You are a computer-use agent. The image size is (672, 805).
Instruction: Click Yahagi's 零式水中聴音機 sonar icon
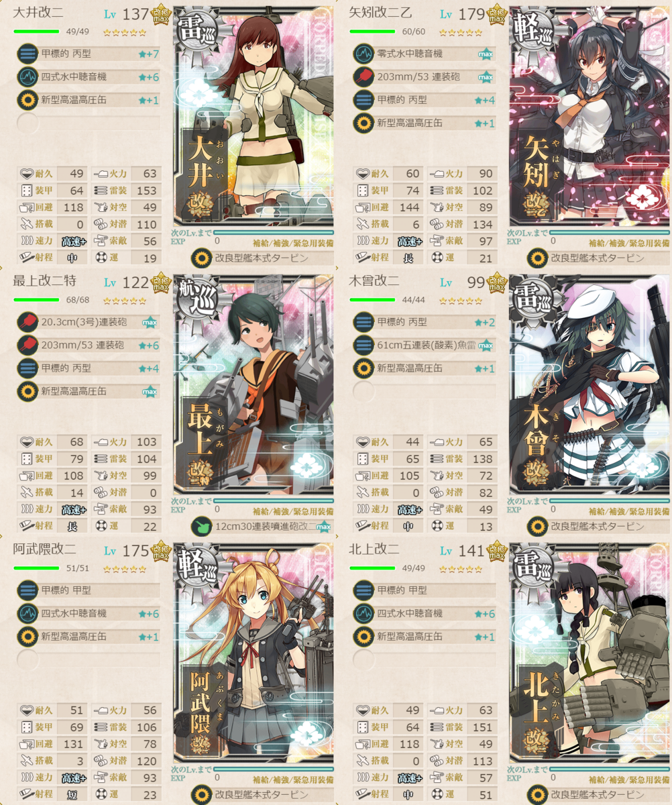pyautogui.click(x=363, y=54)
